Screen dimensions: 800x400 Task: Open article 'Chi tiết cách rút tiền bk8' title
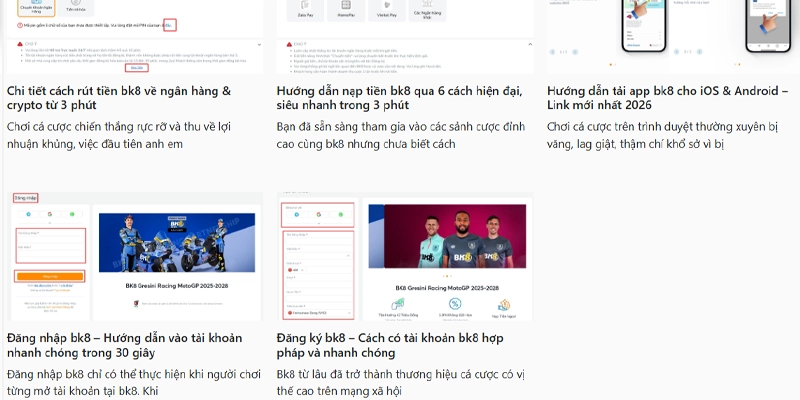119,98
